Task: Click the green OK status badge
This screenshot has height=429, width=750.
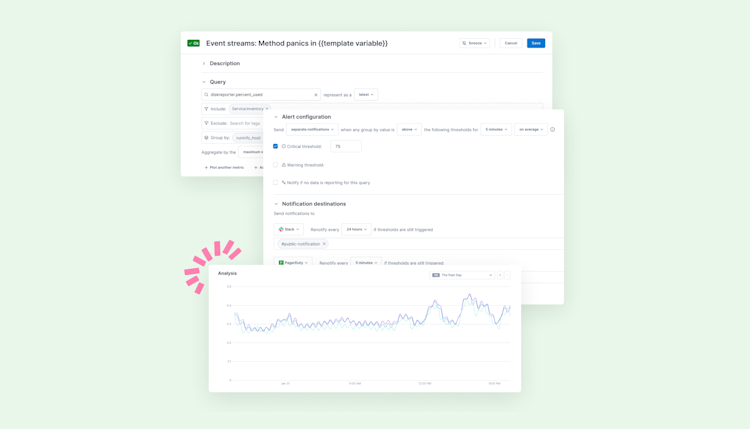Action: tap(194, 43)
